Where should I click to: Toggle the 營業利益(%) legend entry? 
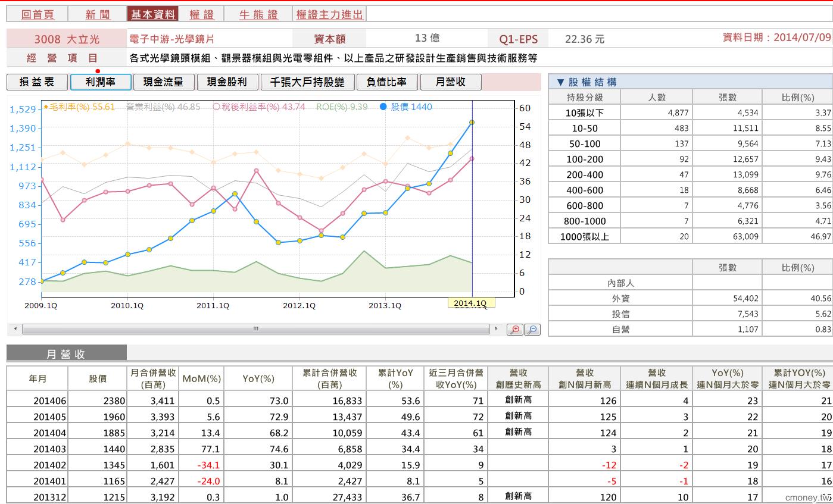(163, 107)
